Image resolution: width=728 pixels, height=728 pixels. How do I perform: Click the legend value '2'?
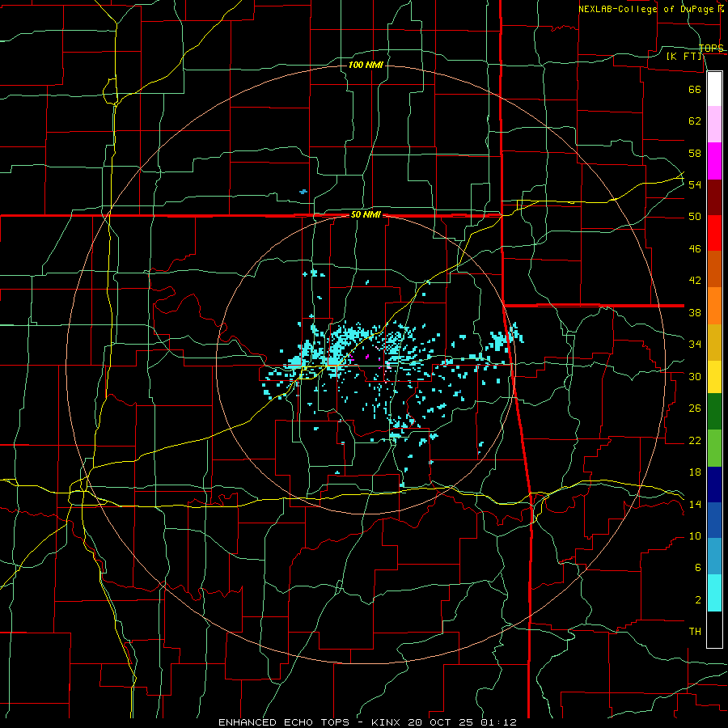698,600
